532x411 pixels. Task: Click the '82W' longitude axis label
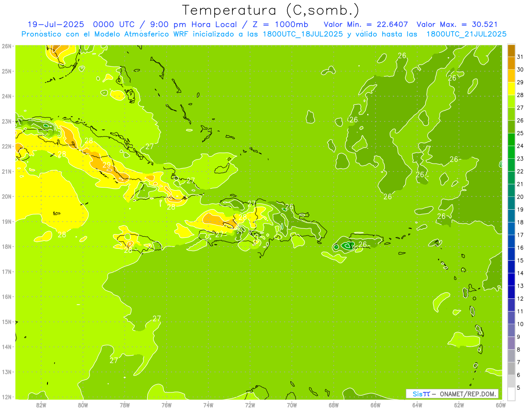pos(41,405)
